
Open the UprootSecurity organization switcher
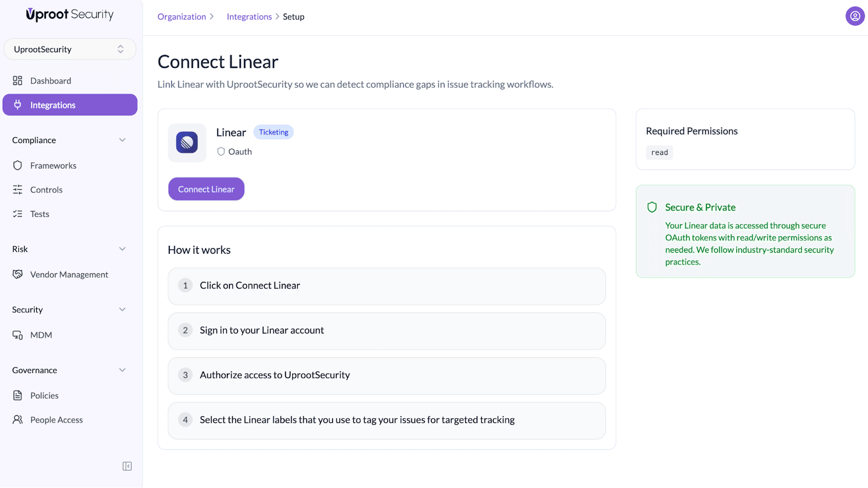click(69, 49)
